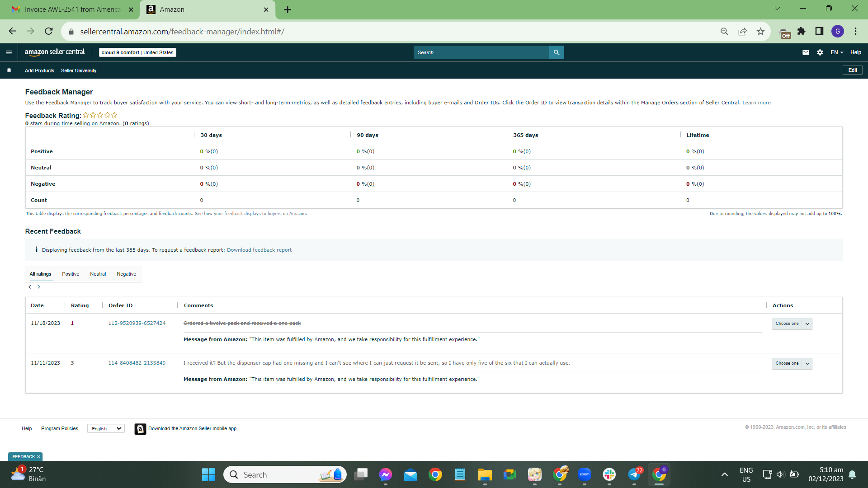Open the Program Policies footer link

[x=60, y=428]
